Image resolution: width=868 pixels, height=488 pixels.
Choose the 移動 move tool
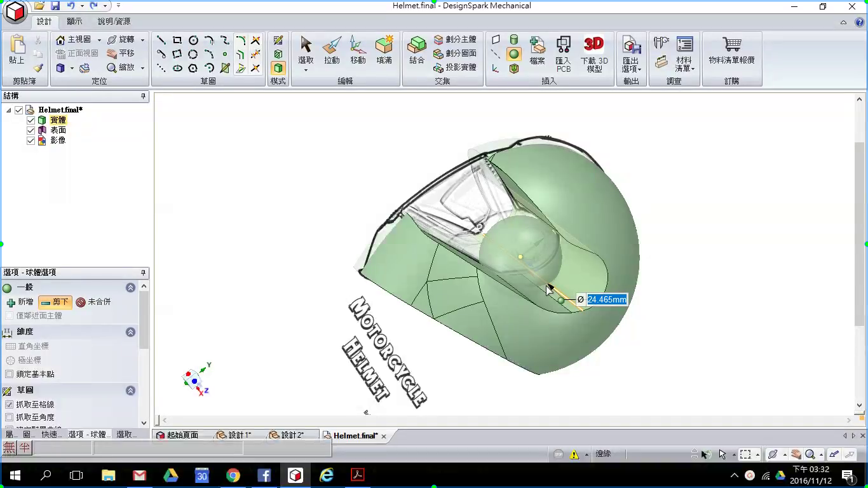358,50
